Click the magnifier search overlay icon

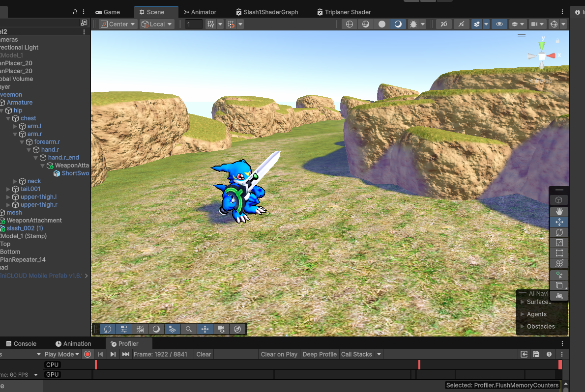click(188, 329)
